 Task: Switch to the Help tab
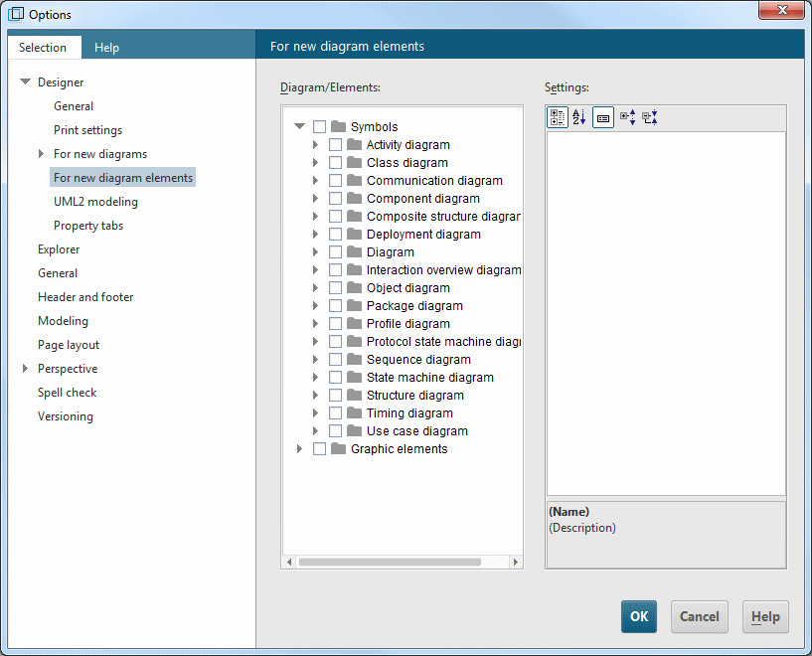(106, 47)
